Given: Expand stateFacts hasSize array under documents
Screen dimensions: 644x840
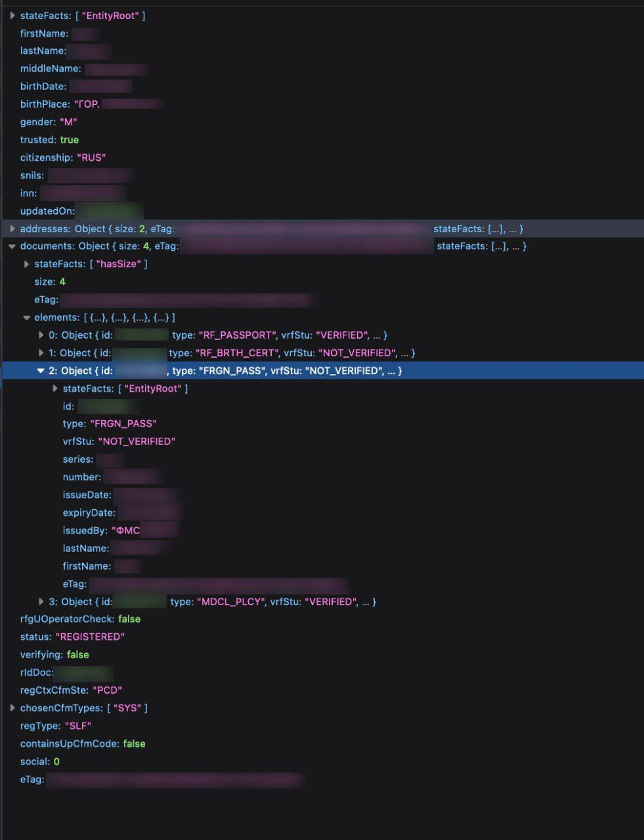Looking at the screenshot, I should (x=27, y=264).
